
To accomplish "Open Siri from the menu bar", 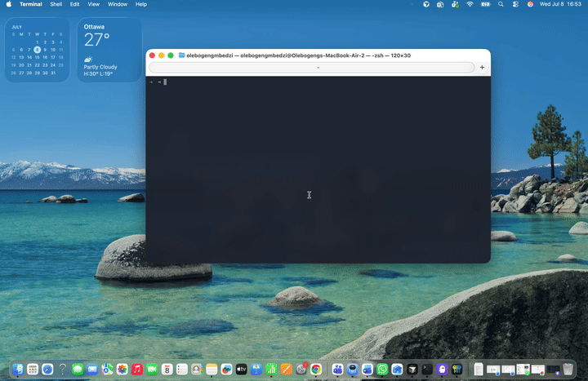I will 530,4.
